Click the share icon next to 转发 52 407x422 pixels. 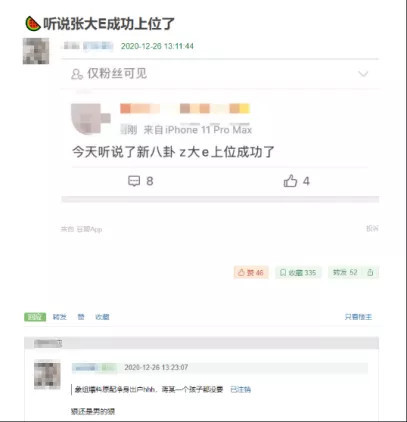tap(370, 272)
